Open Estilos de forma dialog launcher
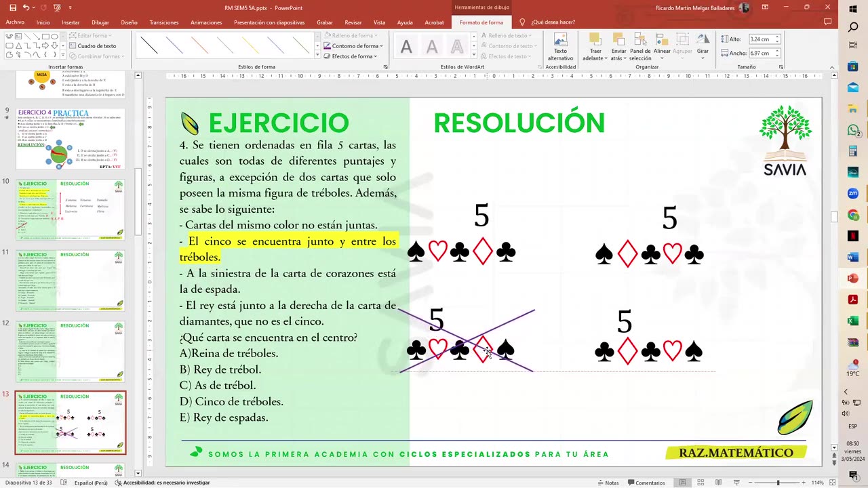The image size is (868, 488). (x=386, y=67)
